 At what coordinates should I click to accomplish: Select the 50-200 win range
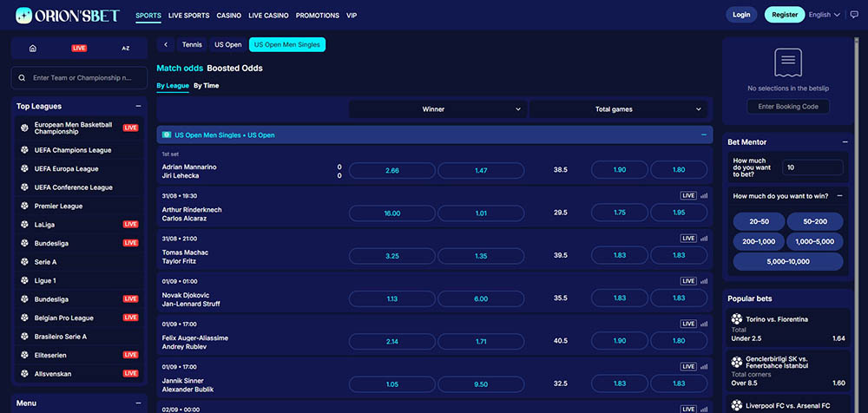815,221
